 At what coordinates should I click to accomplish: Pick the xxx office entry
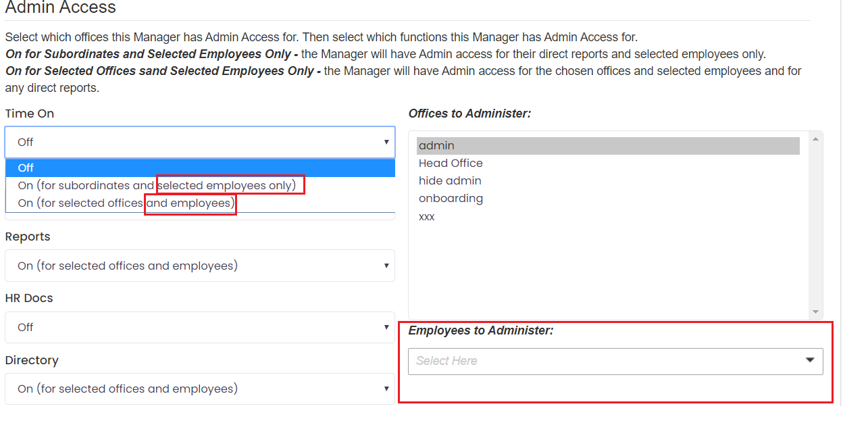tap(427, 216)
